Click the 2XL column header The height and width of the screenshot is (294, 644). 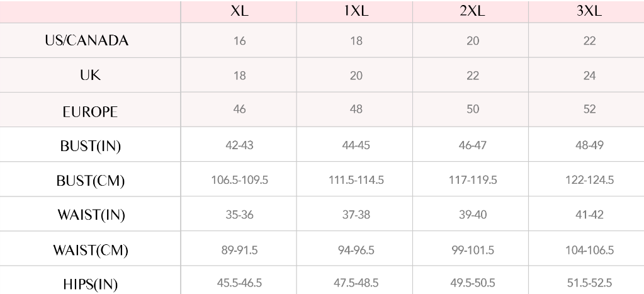coord(472,11)
